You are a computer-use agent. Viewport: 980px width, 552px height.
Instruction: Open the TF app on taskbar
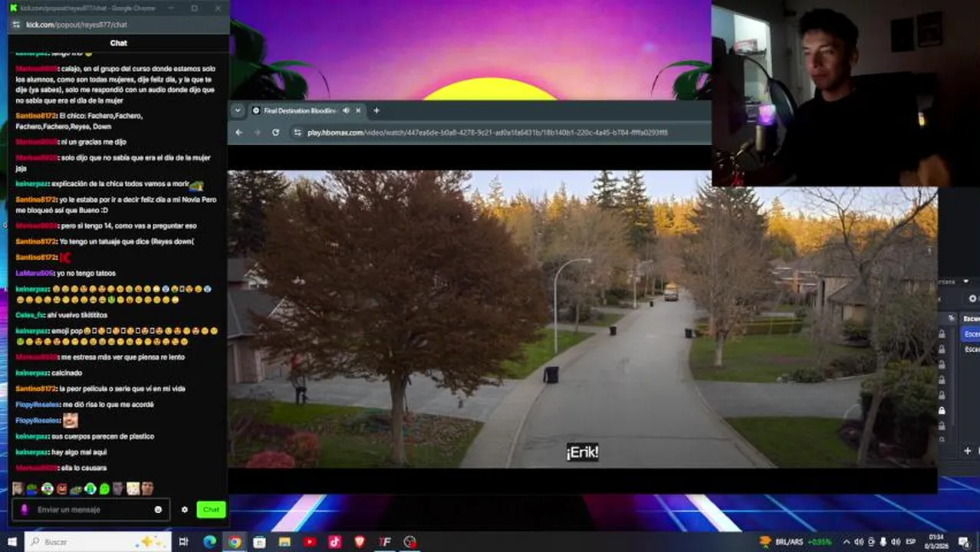click(x=385, y=542)
